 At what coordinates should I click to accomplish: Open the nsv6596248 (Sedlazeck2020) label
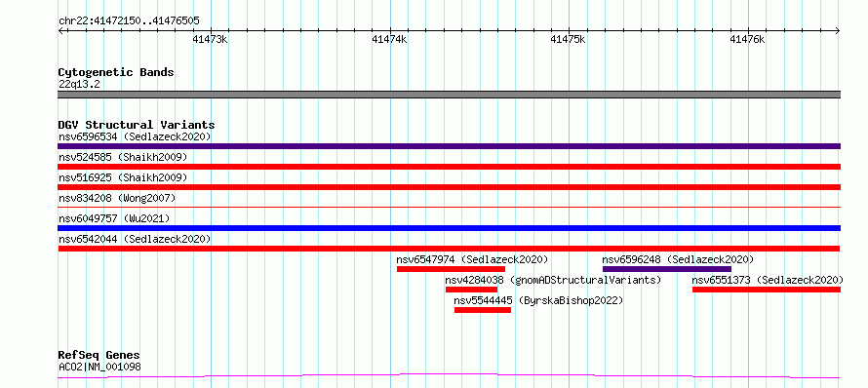[678, 259]
